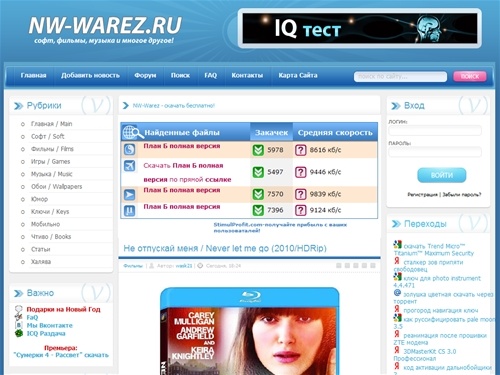Viewport: 500px width, 375px height.
Task: Click the arrow icon in the third found-files row
Action: coord(129,194)
